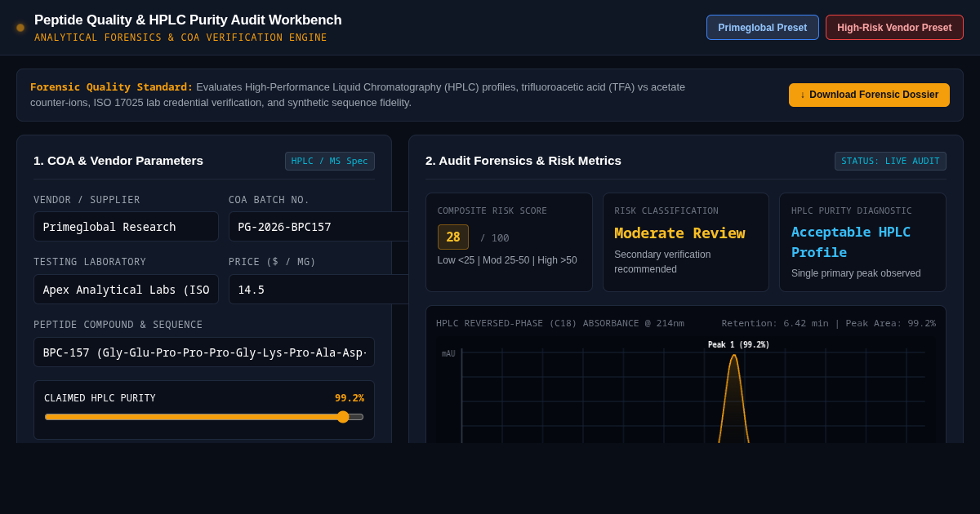This screenshot has width=980, height=514.
Task: Click the 'Low <25 | Mod 25-50 | High >50' legend
Action: (x=507, y=260)
